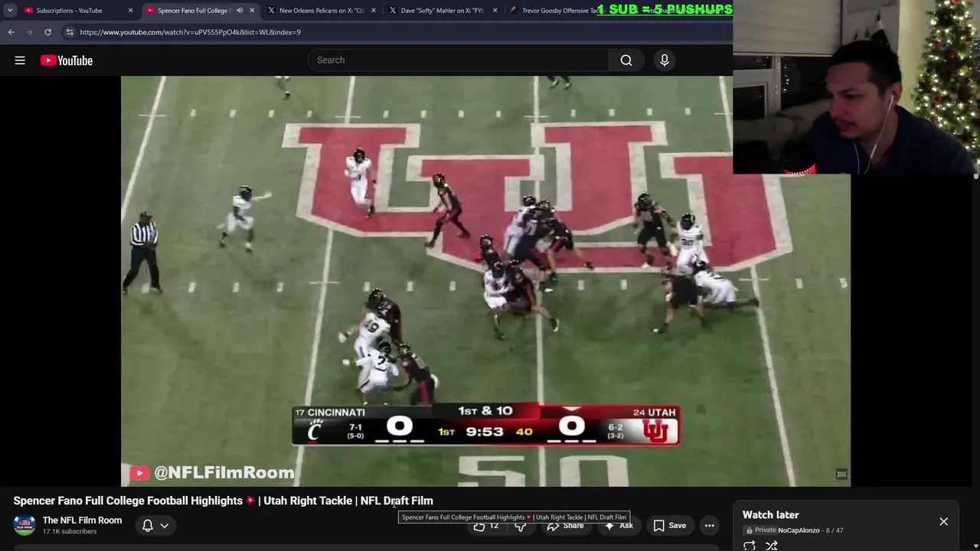Click the search magnifier button
The height and width of the screenshot is (551, 980).
[626, 60]
